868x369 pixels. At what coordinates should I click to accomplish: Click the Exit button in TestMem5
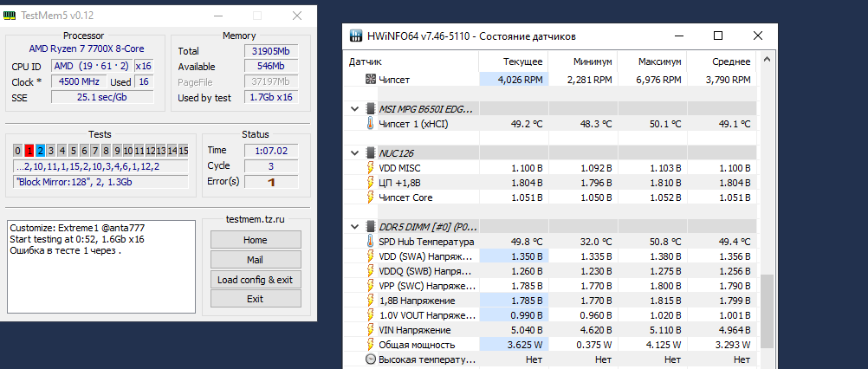pyautogui.click(x=256, y=299)
